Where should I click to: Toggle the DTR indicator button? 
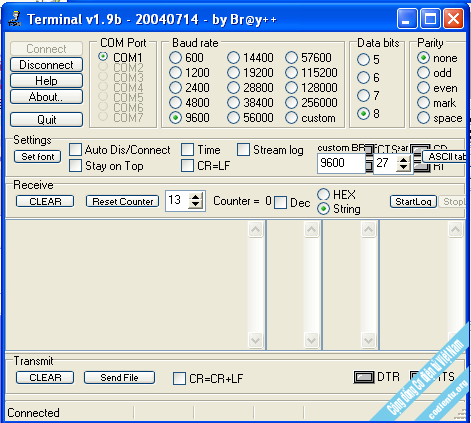click(364, 377)
